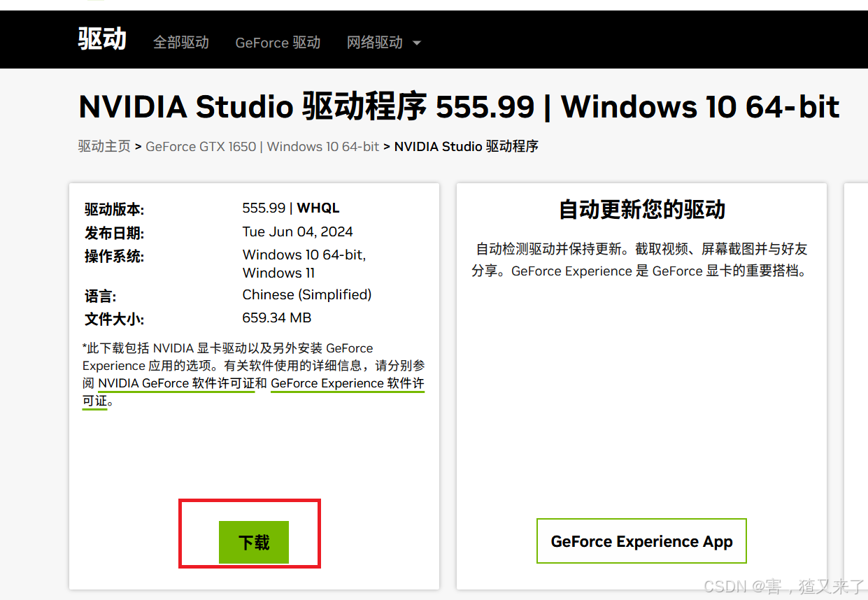Viewport: 868px width, 600px height.
Task: Click the 驱动 header title
Action: tap(102, 39)
